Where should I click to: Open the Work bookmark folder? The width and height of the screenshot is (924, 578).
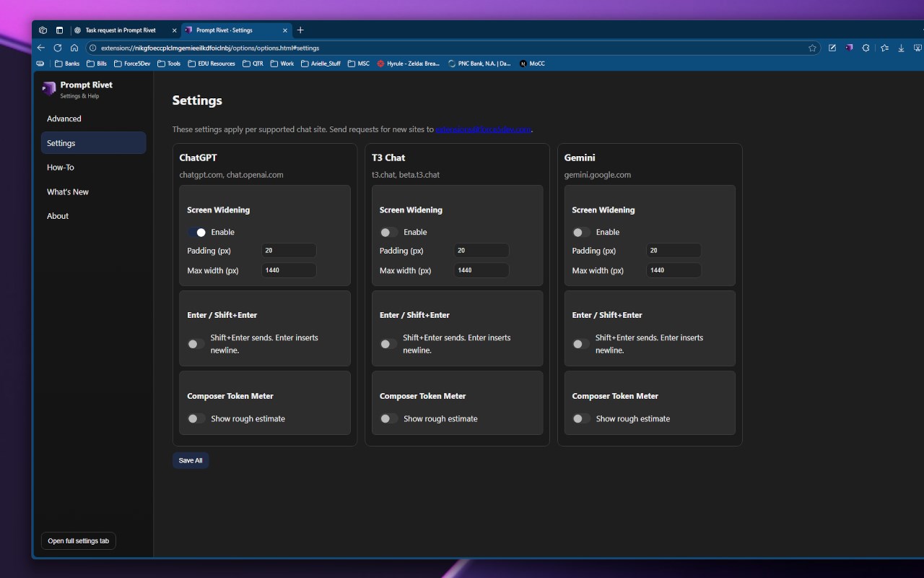(282, 64)
